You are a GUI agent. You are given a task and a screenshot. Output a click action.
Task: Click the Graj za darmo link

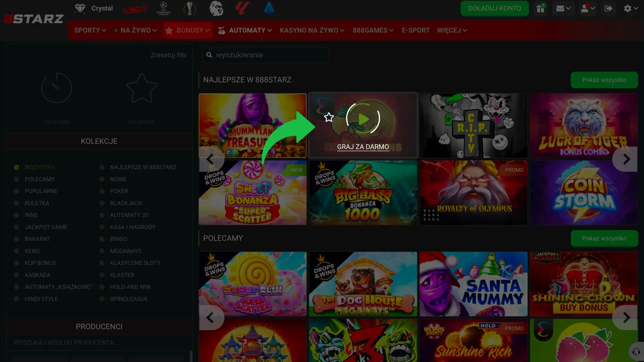(x=363, y=147)
